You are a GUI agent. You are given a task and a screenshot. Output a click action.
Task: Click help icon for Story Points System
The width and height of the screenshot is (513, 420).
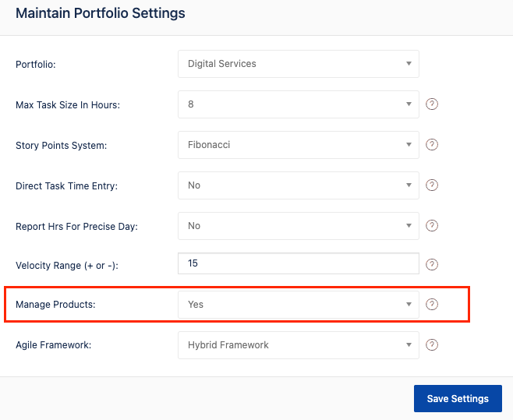coord(432,145)
